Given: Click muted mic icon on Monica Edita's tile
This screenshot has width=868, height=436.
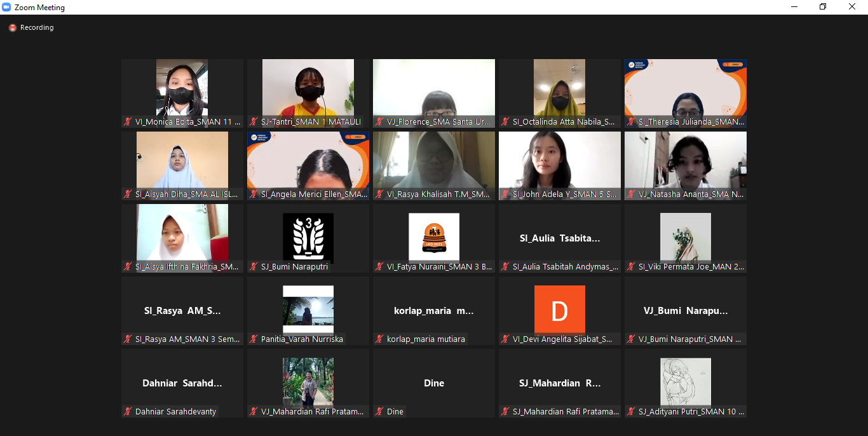Looking at the screenshot, I should [128, 121].
